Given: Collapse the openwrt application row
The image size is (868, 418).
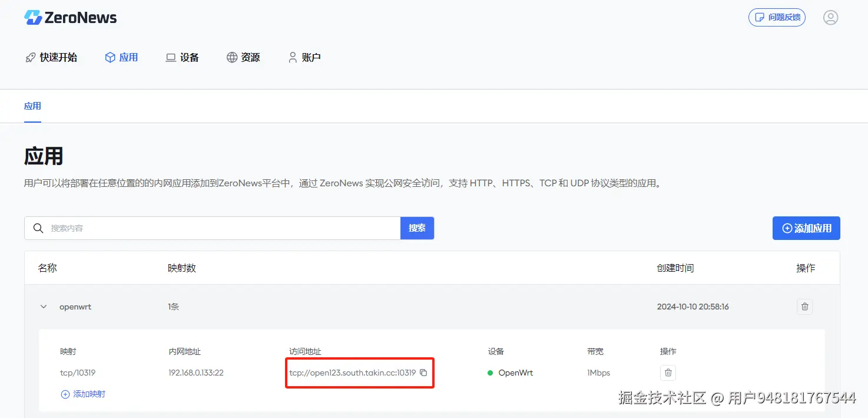Looking at the screenshot, I should [x=43, y=307].
